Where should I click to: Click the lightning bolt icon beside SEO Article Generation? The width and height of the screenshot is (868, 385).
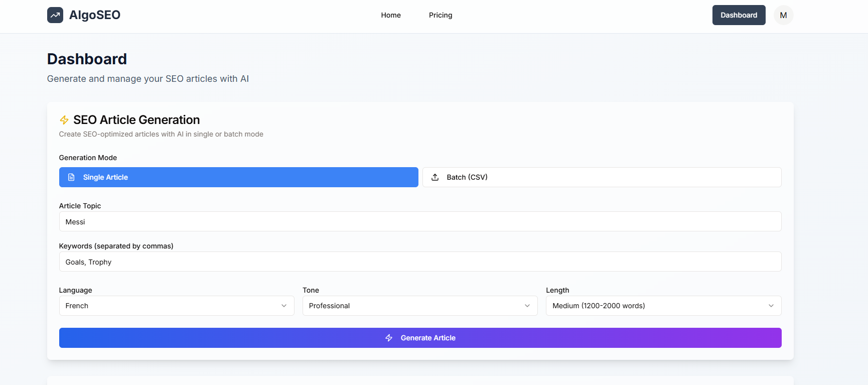pos(64,120)
